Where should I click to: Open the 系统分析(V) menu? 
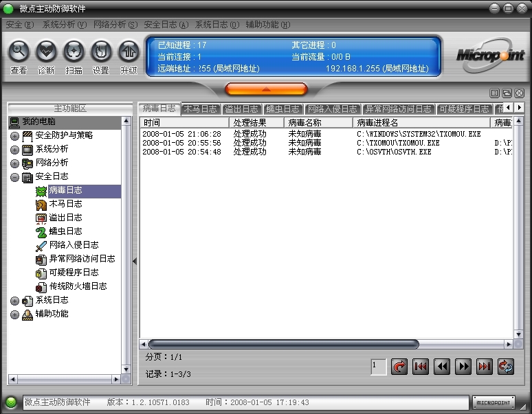65,25
